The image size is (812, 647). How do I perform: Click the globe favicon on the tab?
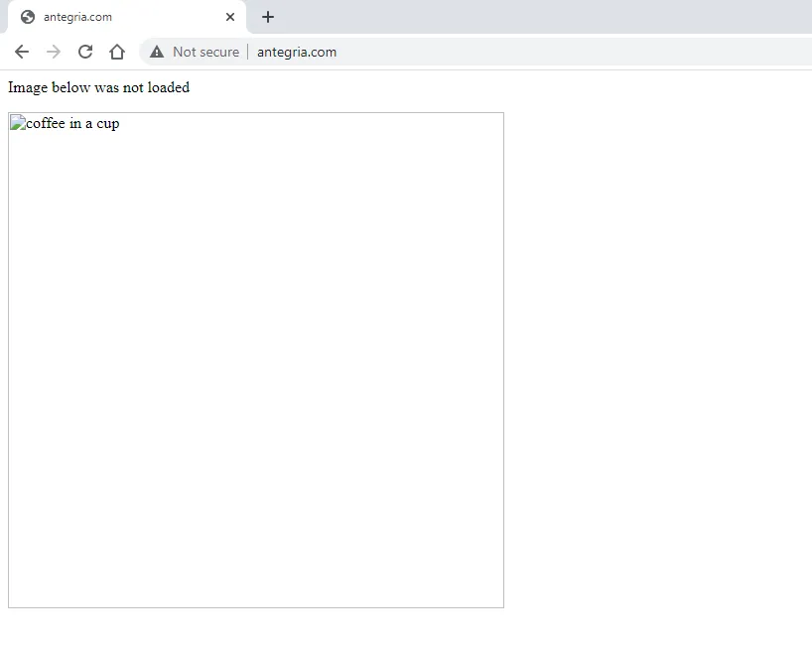coord(28,17)
